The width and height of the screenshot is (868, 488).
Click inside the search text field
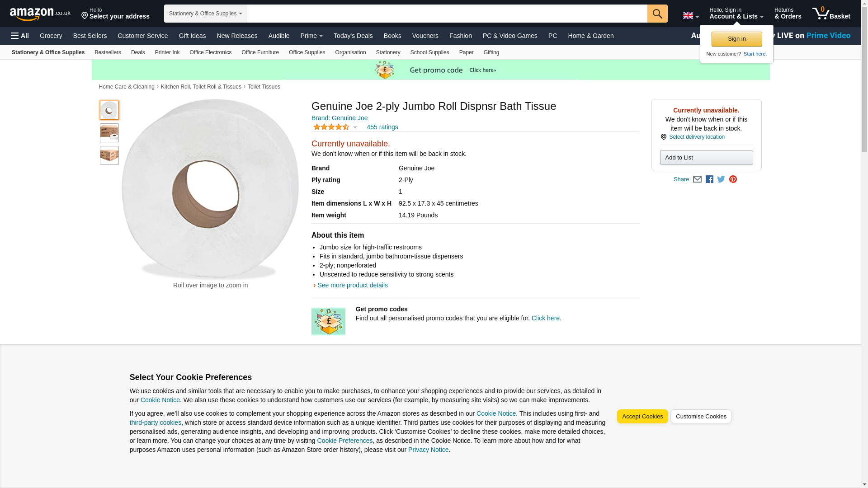pos(446,14)
